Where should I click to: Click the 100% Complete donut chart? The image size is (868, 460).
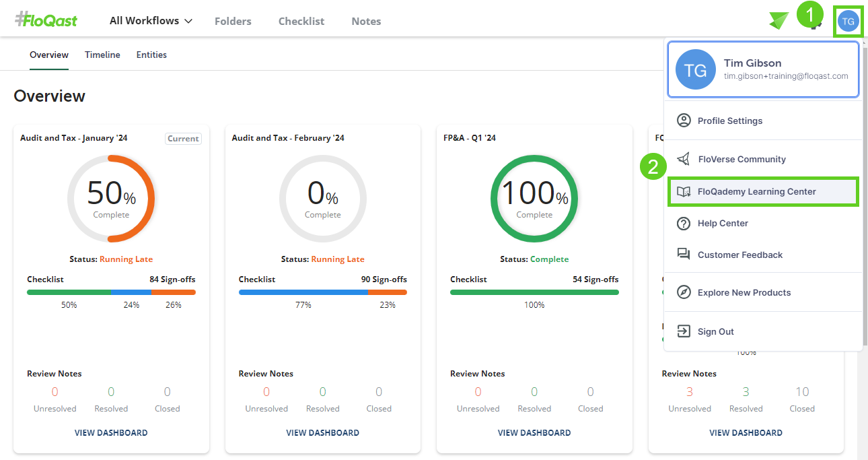click(534, 198)
